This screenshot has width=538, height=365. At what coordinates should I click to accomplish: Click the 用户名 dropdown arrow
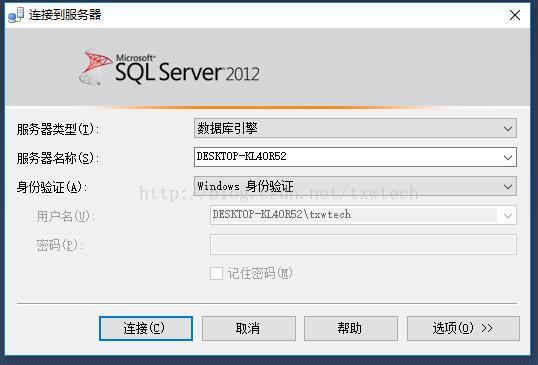508,215
